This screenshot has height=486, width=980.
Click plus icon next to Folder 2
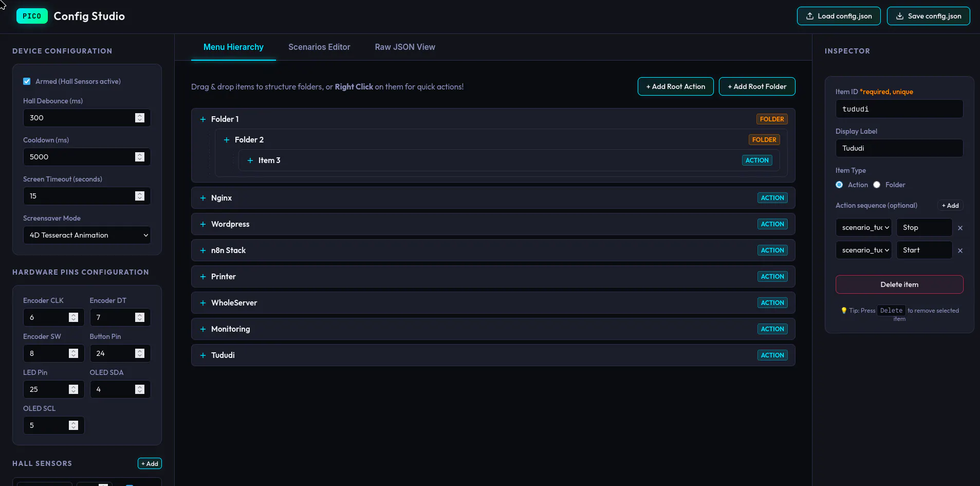point(227,140)
